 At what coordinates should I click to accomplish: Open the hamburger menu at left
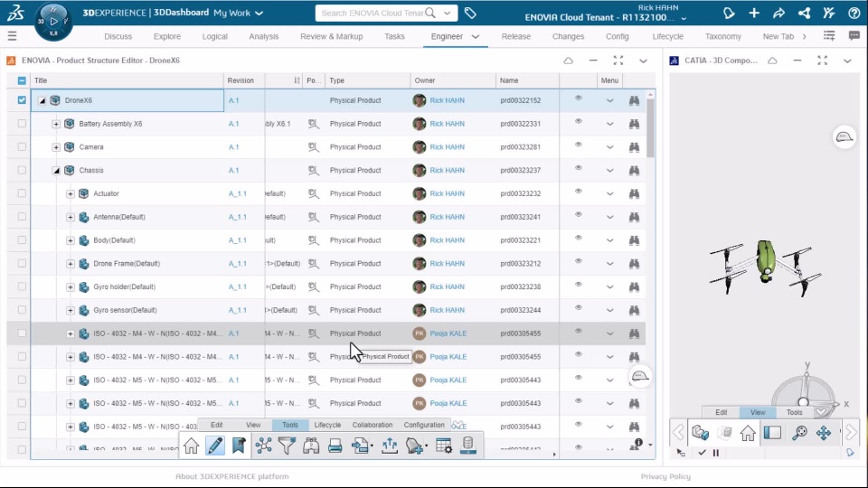coord(12,36)
